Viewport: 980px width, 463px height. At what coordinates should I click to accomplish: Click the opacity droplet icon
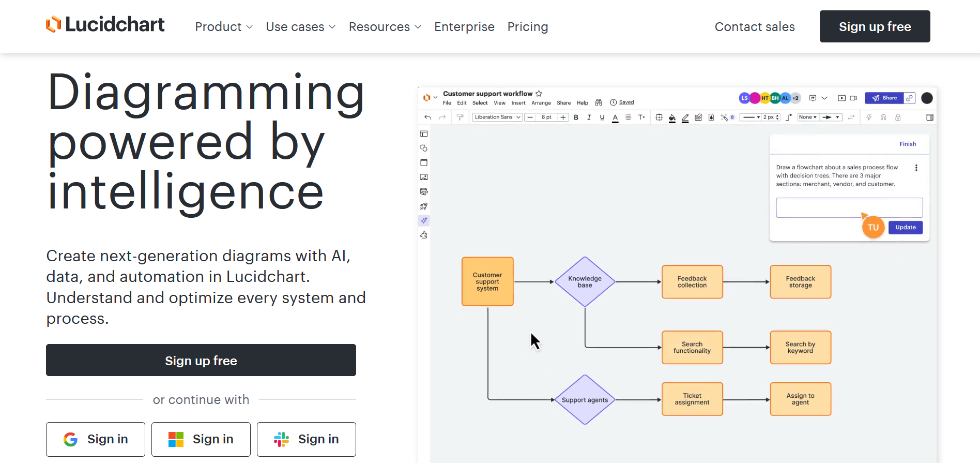pyautogui.click(x=711, y=117)
